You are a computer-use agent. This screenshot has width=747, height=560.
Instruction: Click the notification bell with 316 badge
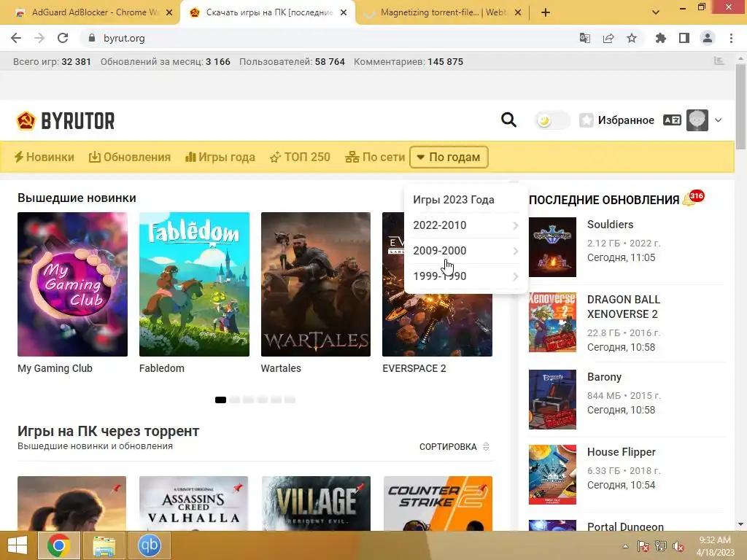pos(692,198)
